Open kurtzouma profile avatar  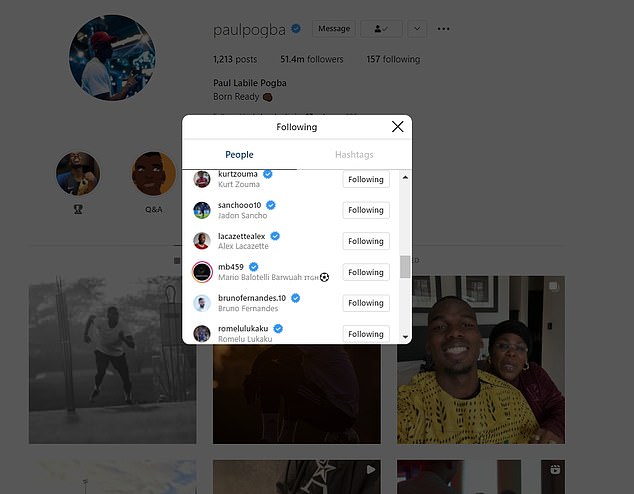tap(202, 179)
